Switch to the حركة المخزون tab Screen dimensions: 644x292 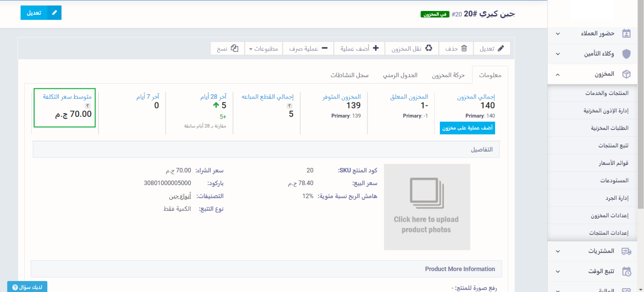(448, 75)
